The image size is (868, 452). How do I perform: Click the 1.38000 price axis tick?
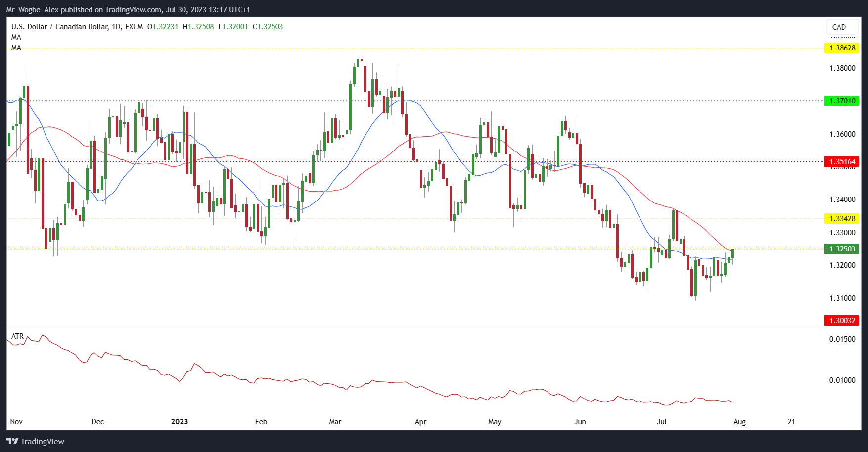click(x=842, y=68)
